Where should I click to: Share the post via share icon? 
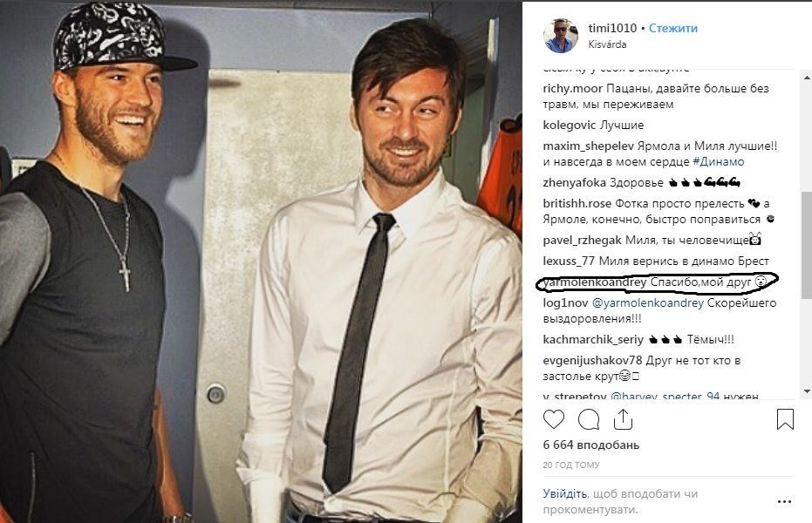tap(623, 419)
